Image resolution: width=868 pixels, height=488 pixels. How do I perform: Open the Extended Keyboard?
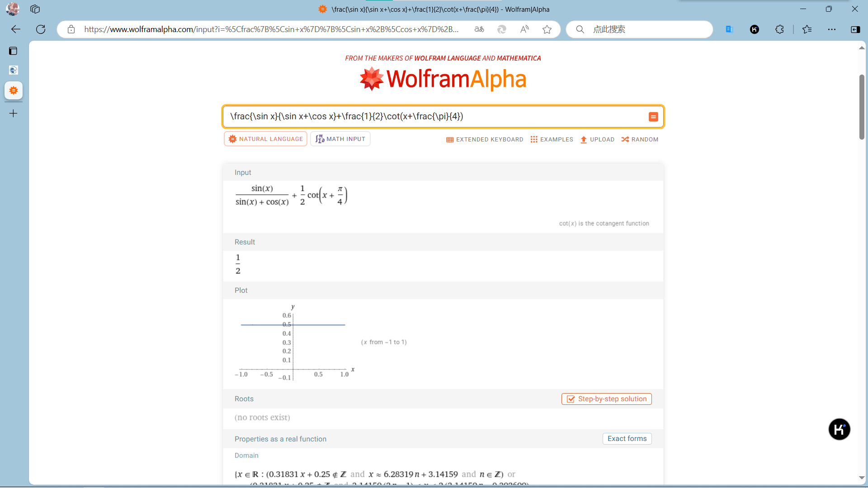pos(485,140)
